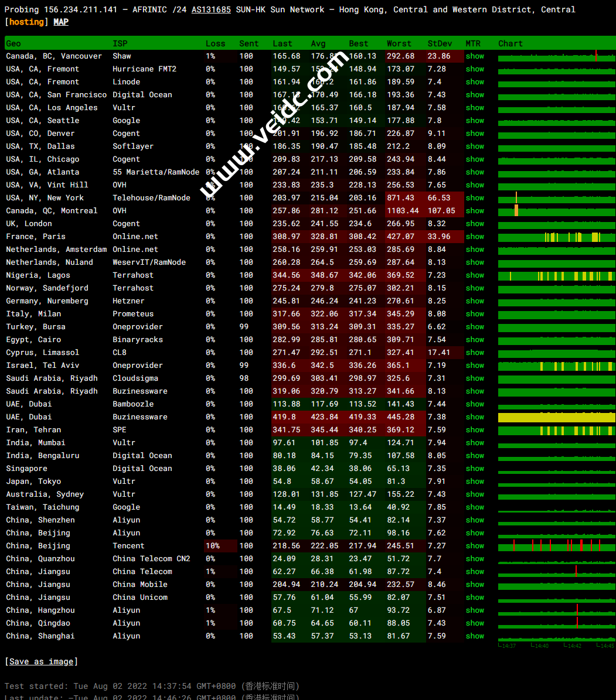Click the Chart column header

point(510,44)
